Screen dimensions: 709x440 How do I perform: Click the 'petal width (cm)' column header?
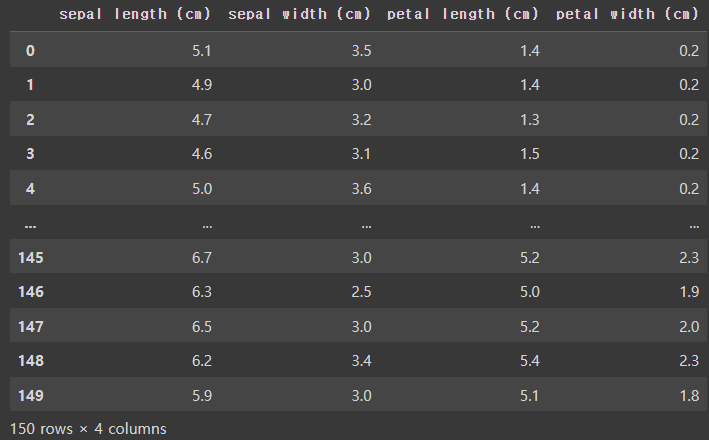tap(627, 14)
